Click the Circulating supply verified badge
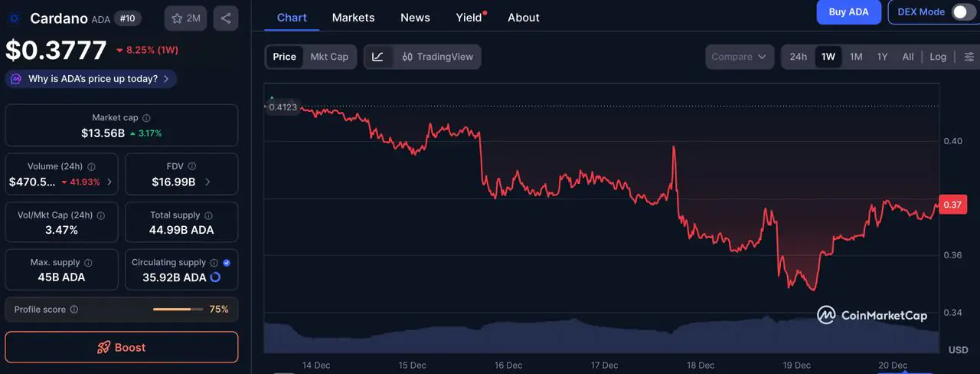Viewport: 980px width, 374px height. [x=227, y=263]
